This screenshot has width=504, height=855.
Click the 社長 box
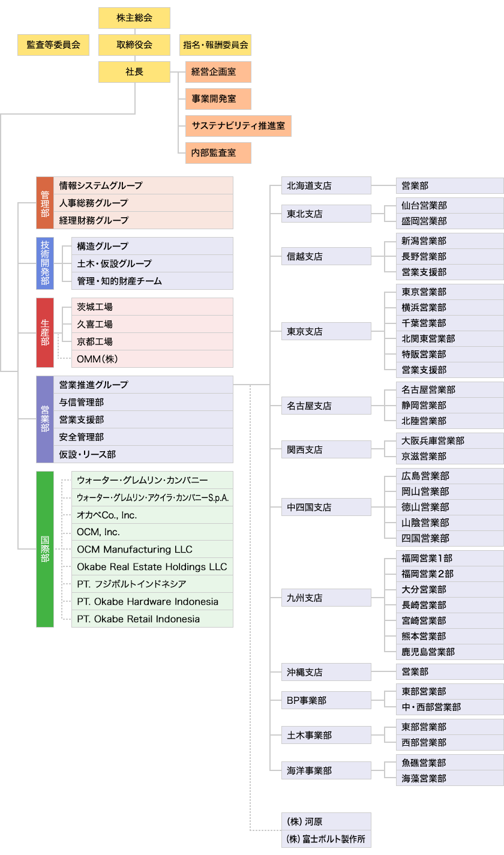point(134,71)
